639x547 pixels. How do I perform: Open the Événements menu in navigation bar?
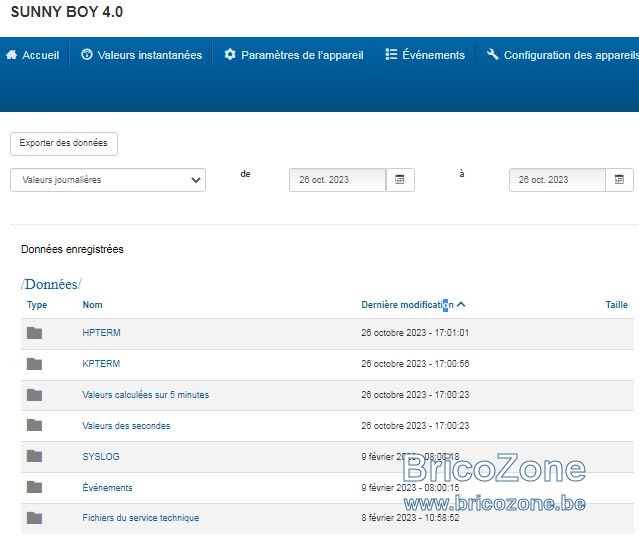[x=425, y=55]
